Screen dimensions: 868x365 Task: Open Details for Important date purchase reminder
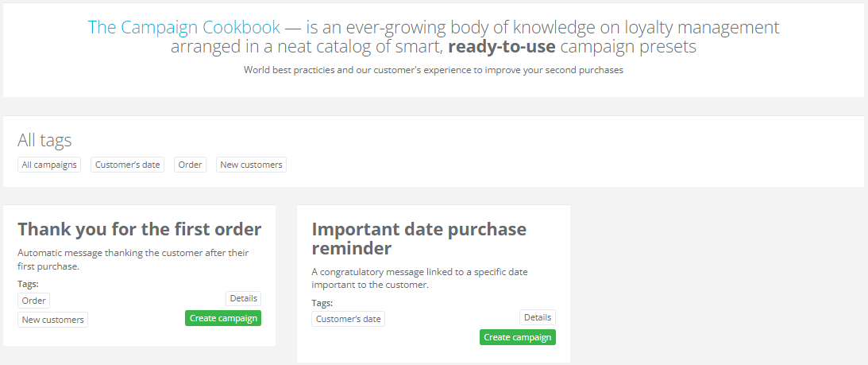tap(538, 317)
